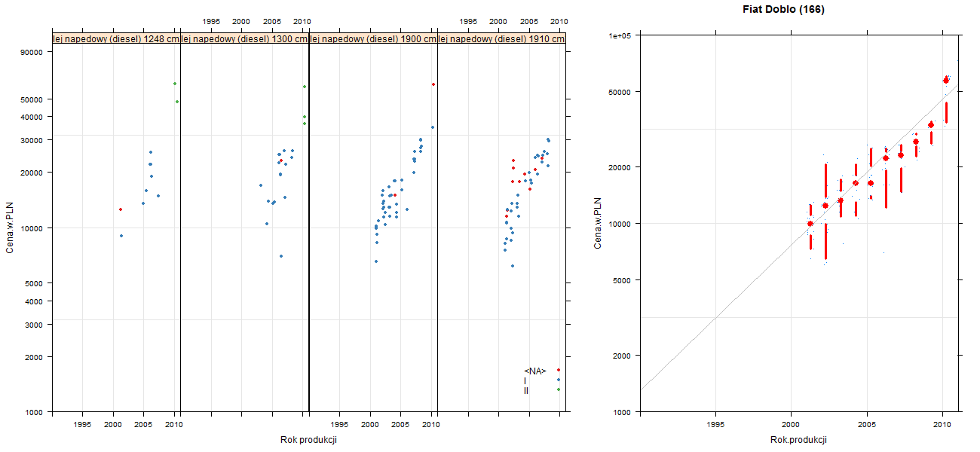
Task: Click the chart title Fiat Doblo (166)
Action: (x=784, y=10)
